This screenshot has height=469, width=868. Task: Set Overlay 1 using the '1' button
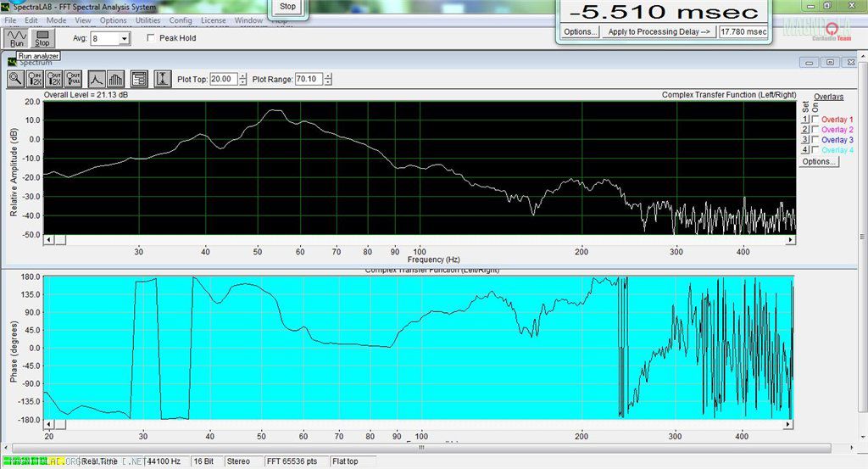click(805, 119)
